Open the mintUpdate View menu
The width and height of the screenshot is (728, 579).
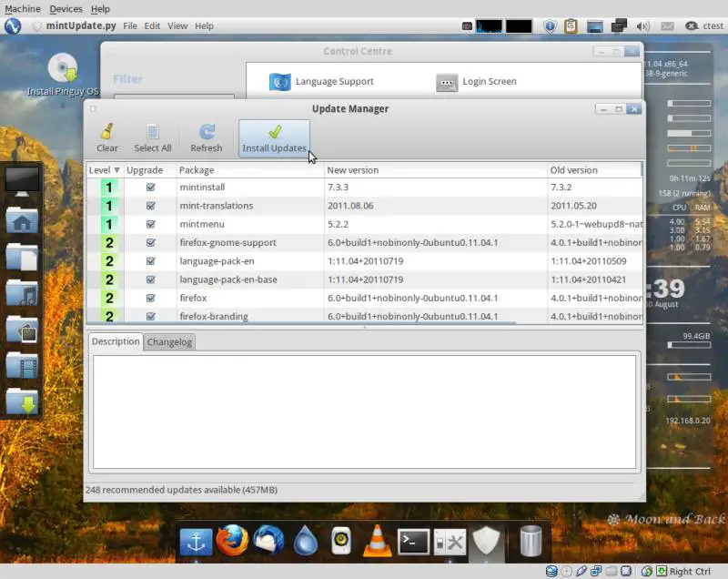(177, 26)
